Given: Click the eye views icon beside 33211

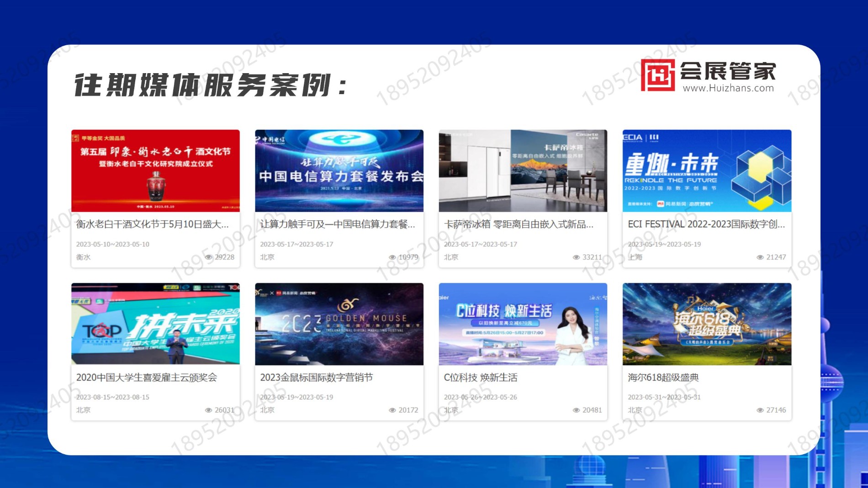Looking at the screenshot, I should pyautogui.click(x=576, y=257).
